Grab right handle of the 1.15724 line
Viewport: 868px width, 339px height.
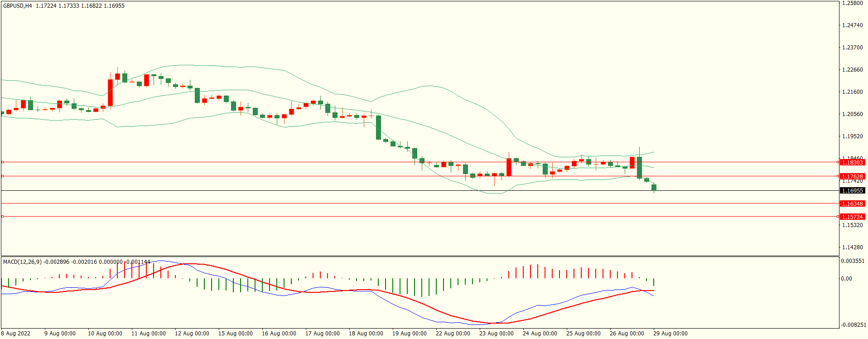838,216
